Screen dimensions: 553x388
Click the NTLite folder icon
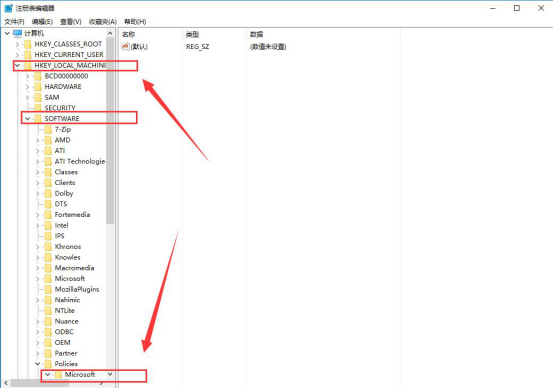click(48, 311)
